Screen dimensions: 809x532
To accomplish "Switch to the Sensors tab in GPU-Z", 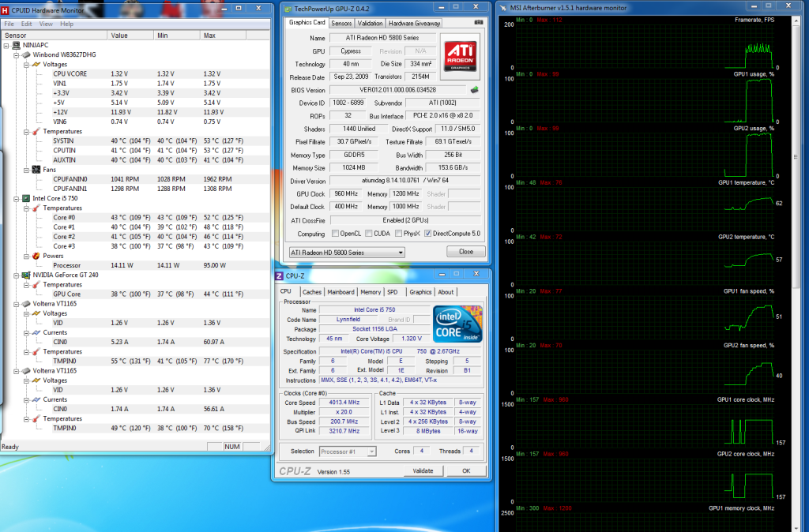I will (341, 23).
